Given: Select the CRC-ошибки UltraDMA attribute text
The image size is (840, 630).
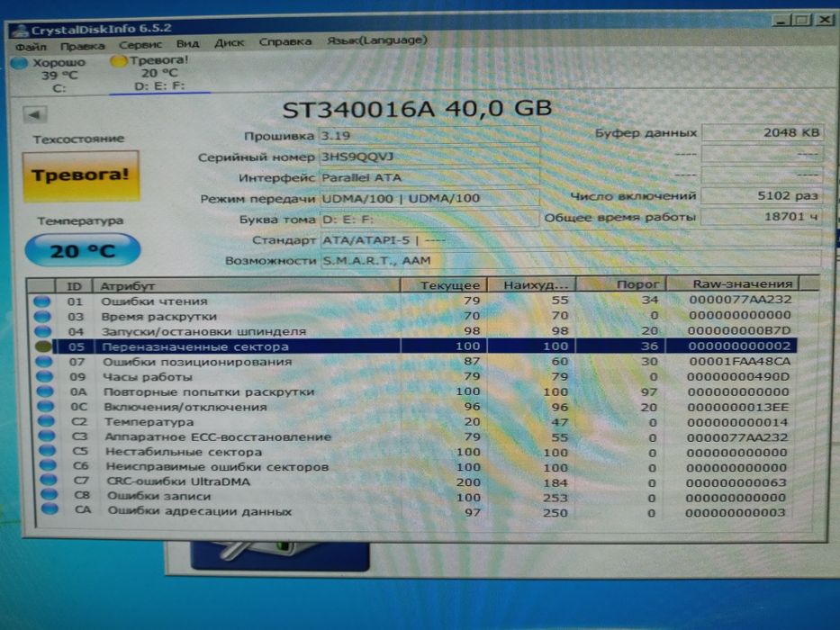Looking at the screenshot, I should pyautogui.click(x=178, y=481).
